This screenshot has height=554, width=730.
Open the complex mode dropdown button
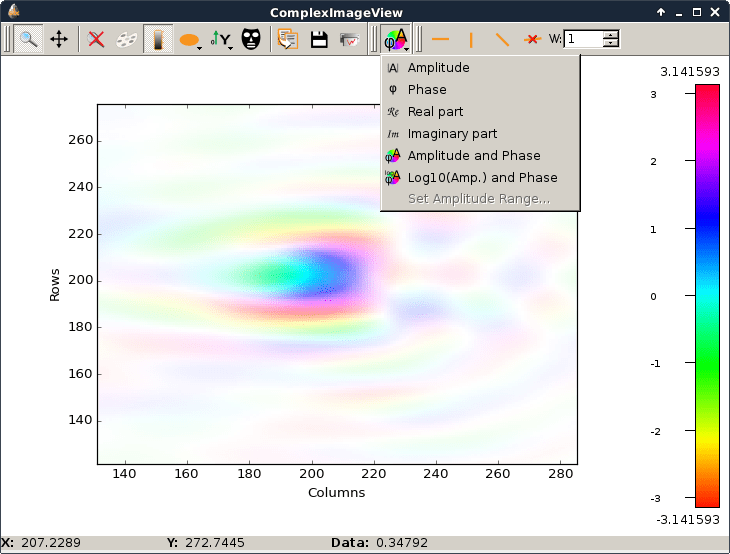pyautogui.click(x=396, y=39)
